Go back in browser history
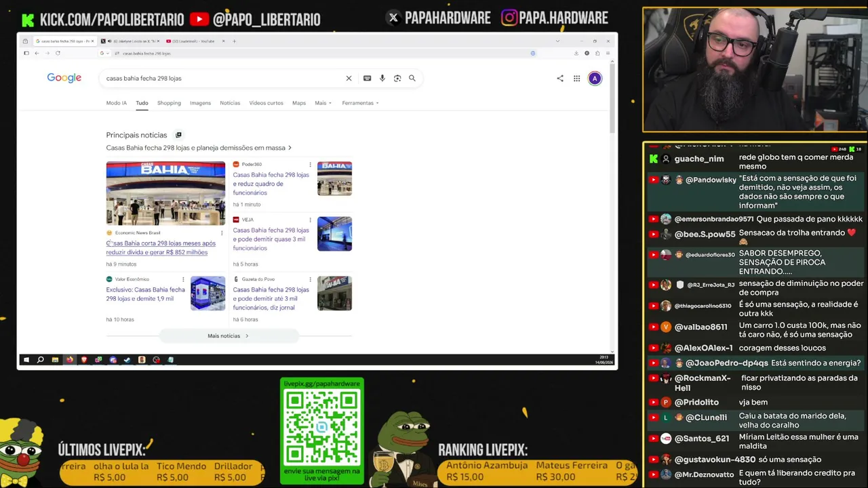 coord(37,53)
